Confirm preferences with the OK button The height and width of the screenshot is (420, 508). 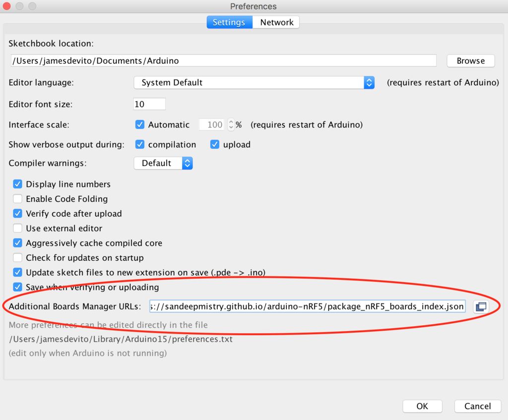click(x=422, y=406)
